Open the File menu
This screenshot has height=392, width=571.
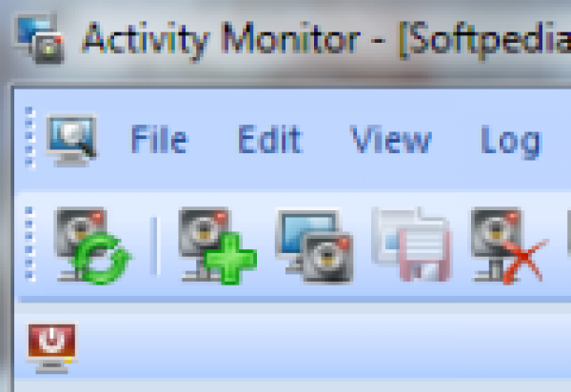(x=159, y=139)
